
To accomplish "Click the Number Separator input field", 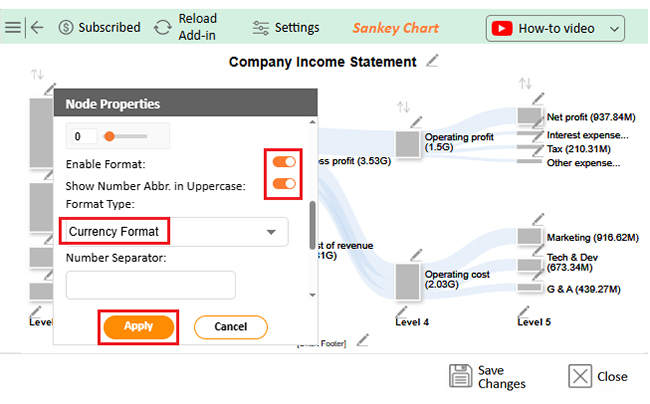I will click(x=151, y=285).
